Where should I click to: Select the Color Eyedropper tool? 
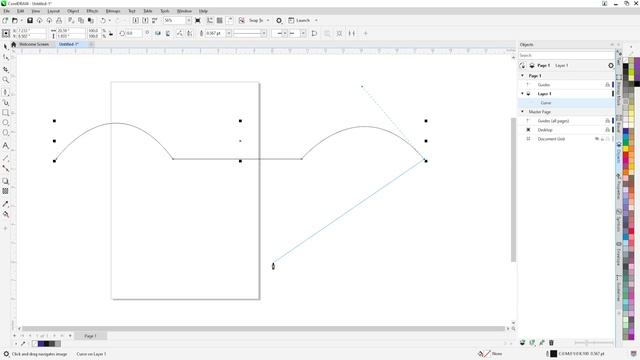6,204
